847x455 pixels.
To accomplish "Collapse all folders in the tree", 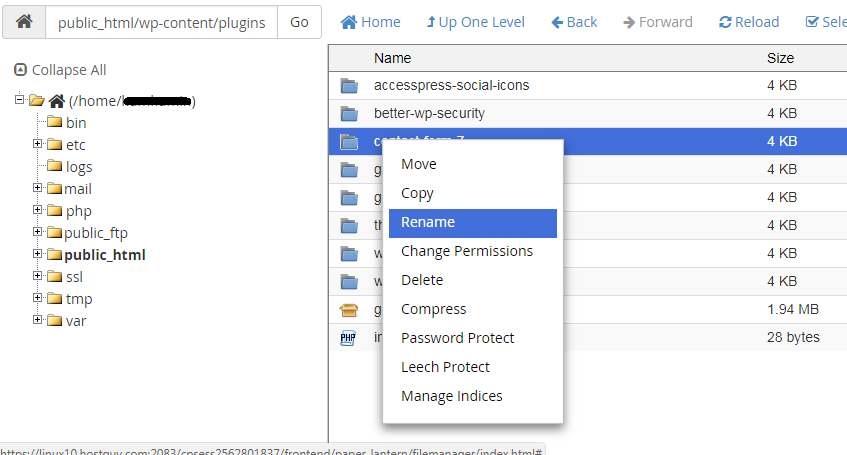I will coord(60,70).
